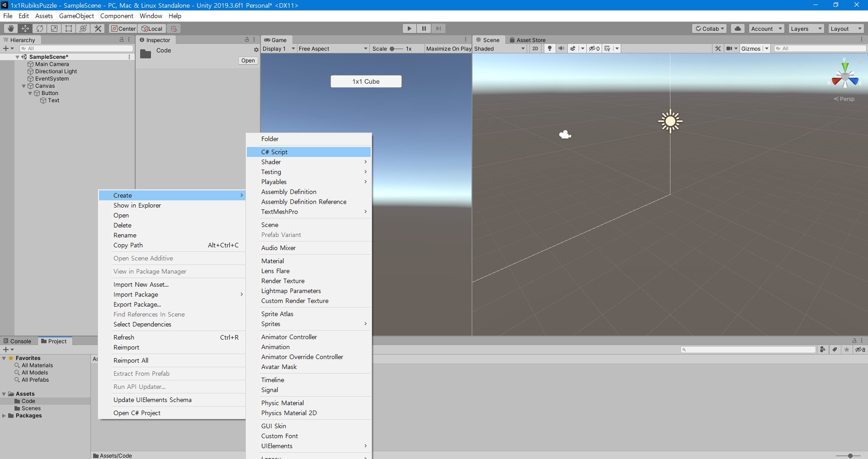Open the Account dropdown
This screenshot has height=459, width=868.
pos(766,28)
